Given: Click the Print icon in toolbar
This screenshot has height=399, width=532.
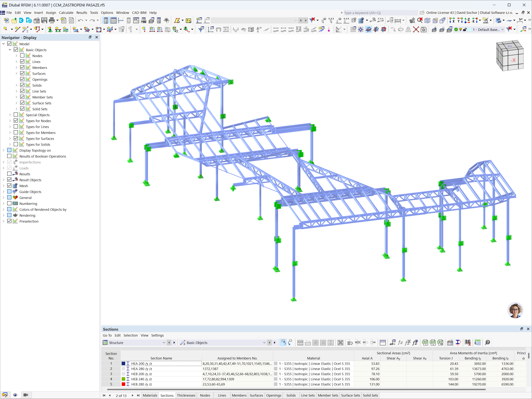Looking at the screenshot, I should click(52, 21).
